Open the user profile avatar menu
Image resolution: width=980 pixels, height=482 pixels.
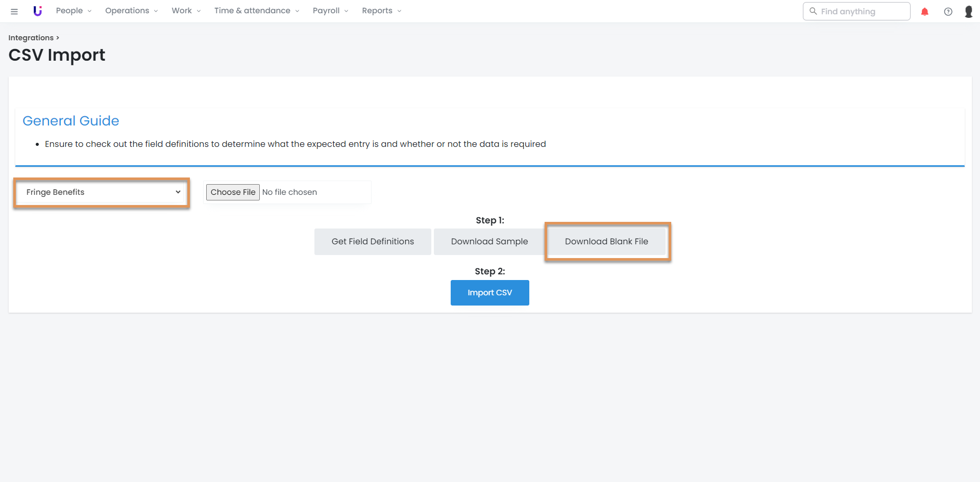[x=968, y=11]
